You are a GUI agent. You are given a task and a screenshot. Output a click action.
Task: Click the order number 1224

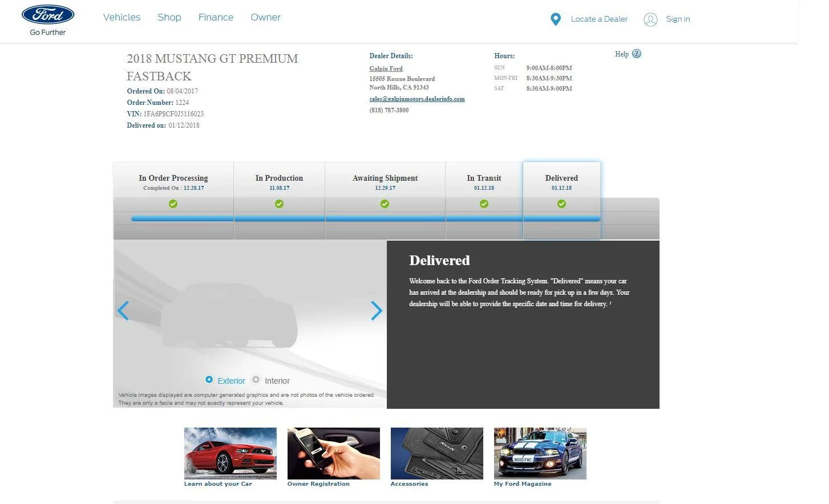182,103
